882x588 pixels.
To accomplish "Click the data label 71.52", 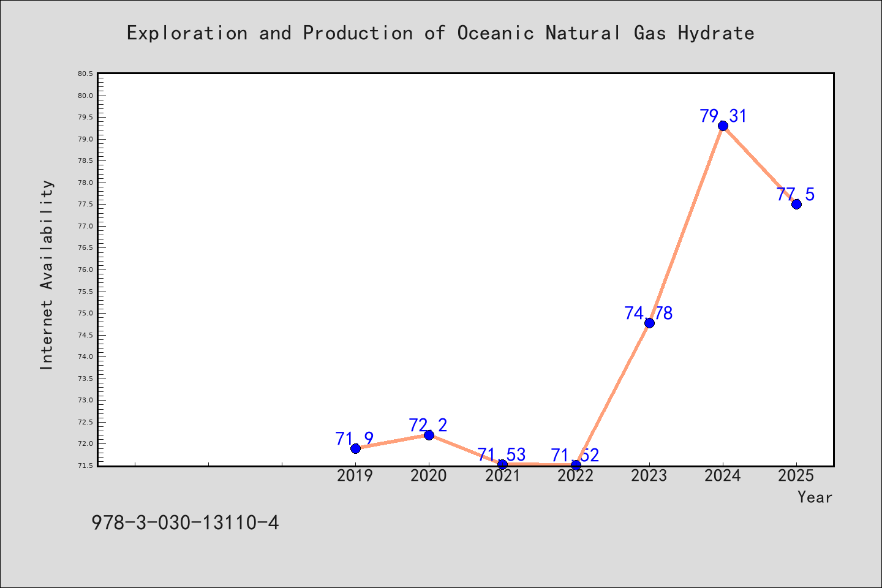I will pos(575,455).
